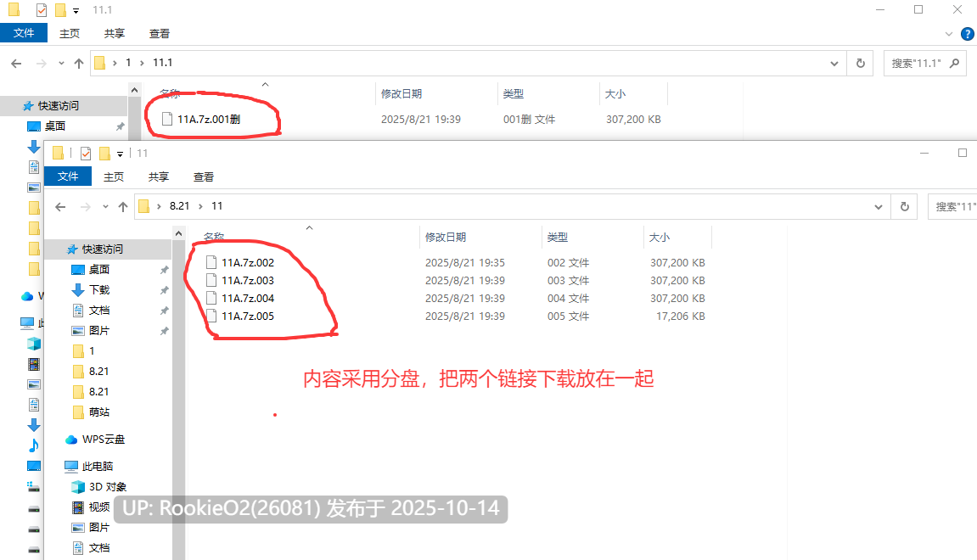Open recent locations dropdown in the 11.1 window

(x=61, y=63)
